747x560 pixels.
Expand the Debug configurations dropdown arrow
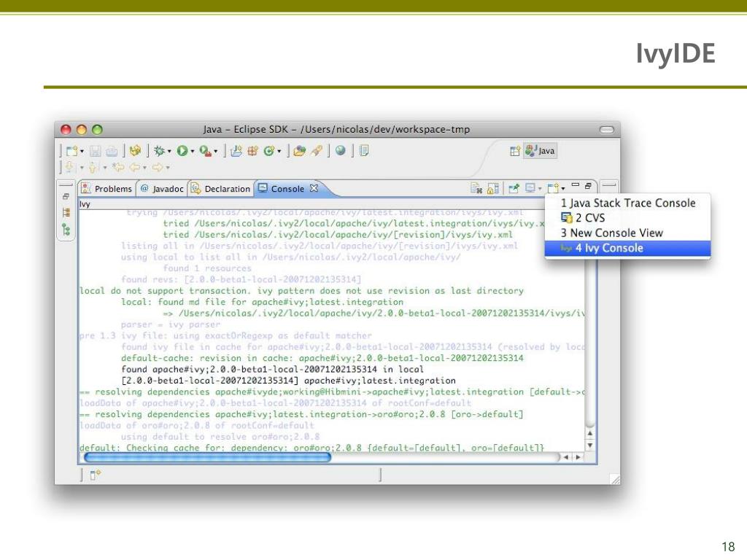(169, 152)
